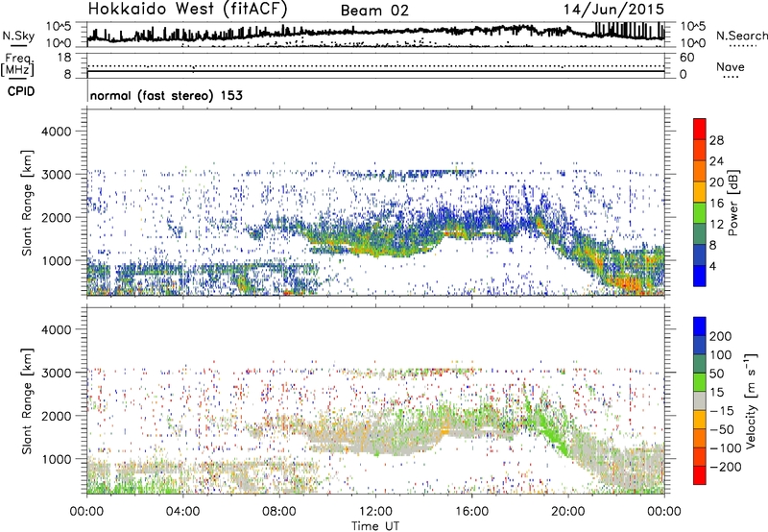Click the 'Power [dB]' colorbar label
The height and width of the screenshot is (532, 768).
click(733, 203)
